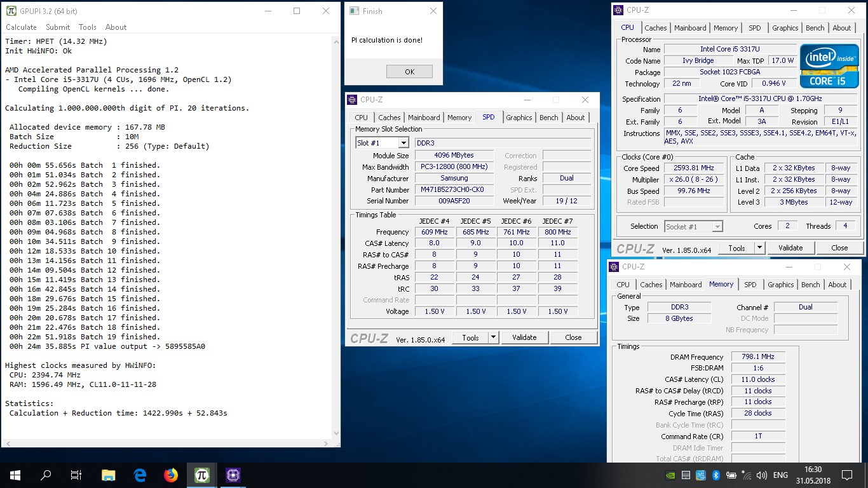Click the ENG language indicator
Viewport: 868px width, 488px height.
point(780,475)
